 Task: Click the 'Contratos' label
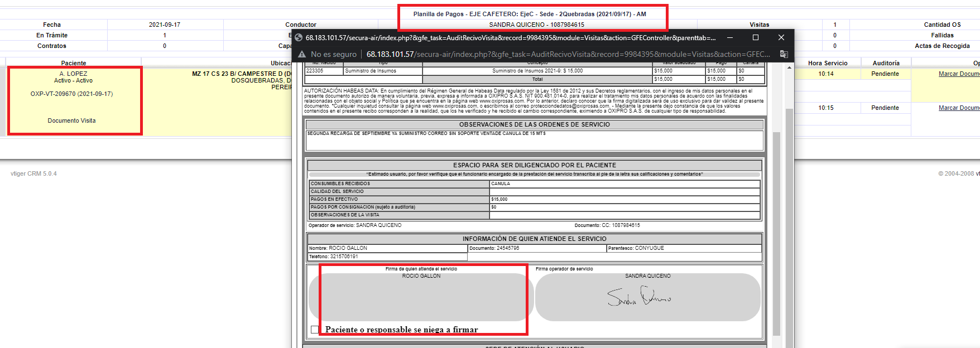point(52,46)
